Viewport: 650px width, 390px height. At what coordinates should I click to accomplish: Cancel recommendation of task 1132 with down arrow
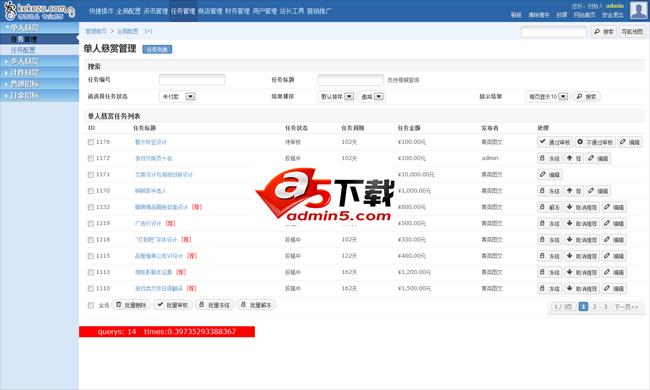coord(570,207)
